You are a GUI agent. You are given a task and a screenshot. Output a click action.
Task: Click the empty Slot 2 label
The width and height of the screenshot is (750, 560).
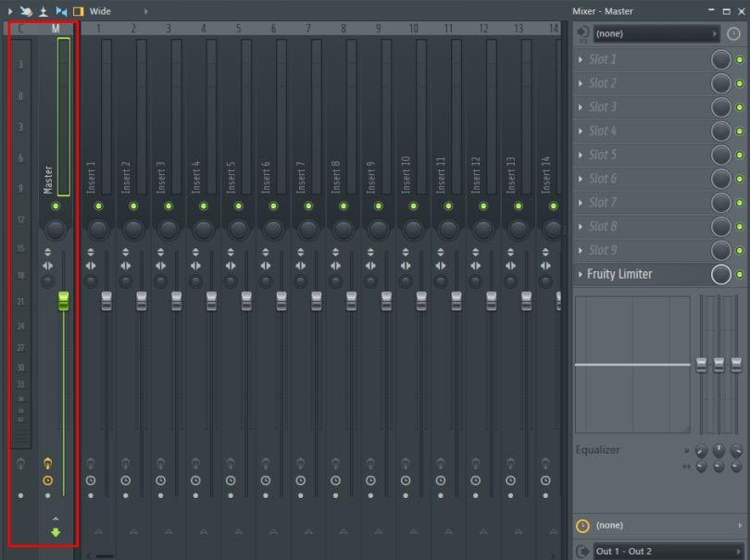(603, 83)
